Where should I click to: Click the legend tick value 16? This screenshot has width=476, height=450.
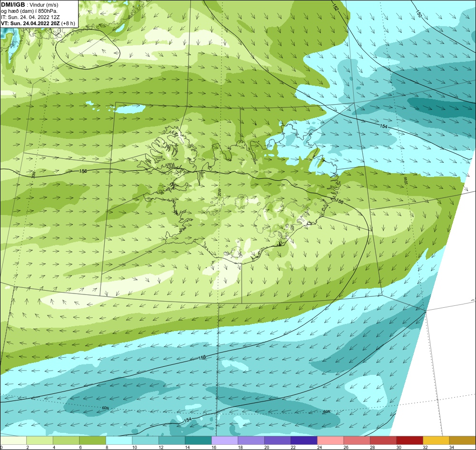click(x=214, y=447)
